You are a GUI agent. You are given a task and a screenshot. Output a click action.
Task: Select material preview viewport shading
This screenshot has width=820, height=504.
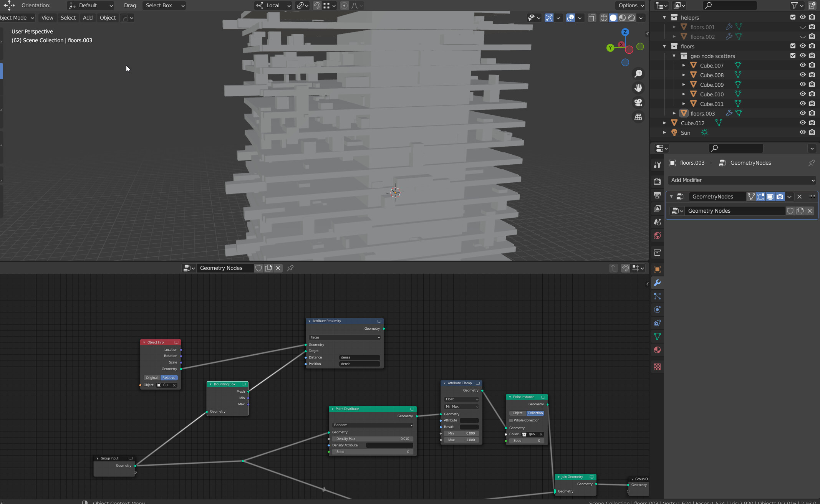(622, 18)
